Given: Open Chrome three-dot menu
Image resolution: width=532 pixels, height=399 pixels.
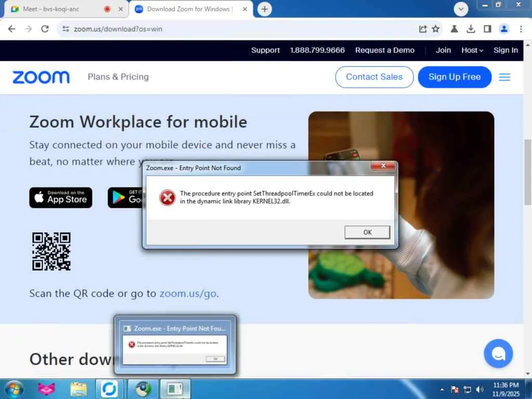Looking at the screenshot, I should [x=521, y=29].
